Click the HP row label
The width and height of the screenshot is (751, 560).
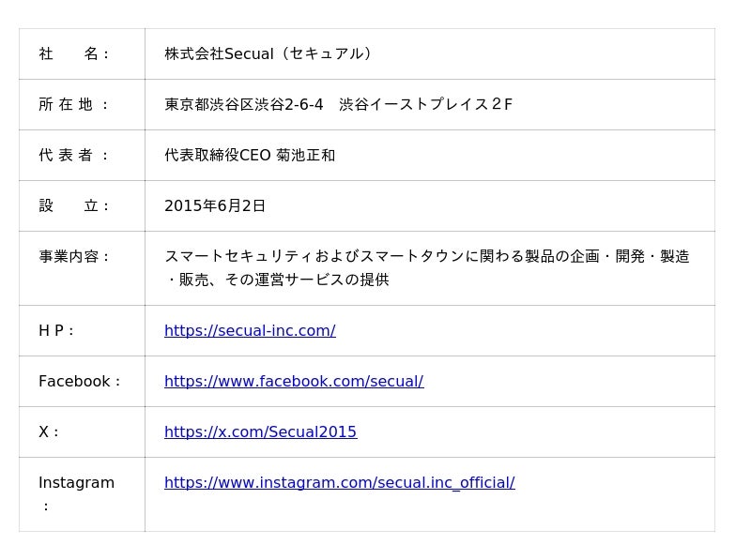tap(56, 330)
